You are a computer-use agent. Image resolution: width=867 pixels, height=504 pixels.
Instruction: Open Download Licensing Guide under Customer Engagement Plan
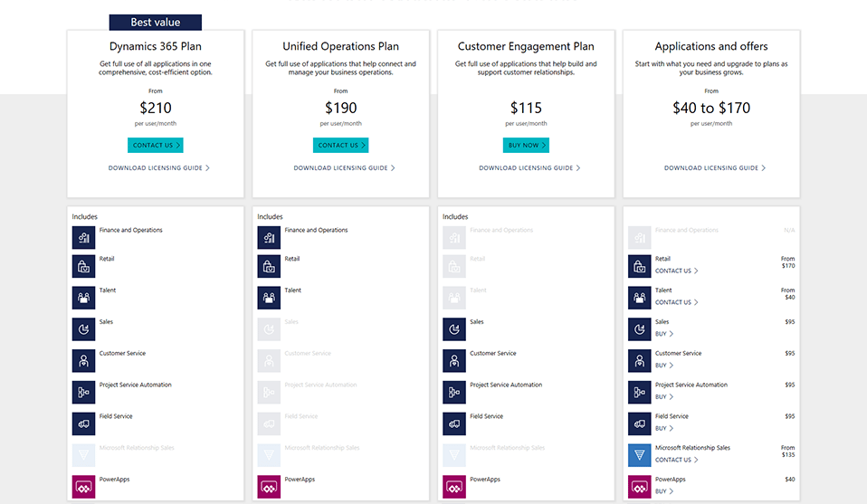529,168
